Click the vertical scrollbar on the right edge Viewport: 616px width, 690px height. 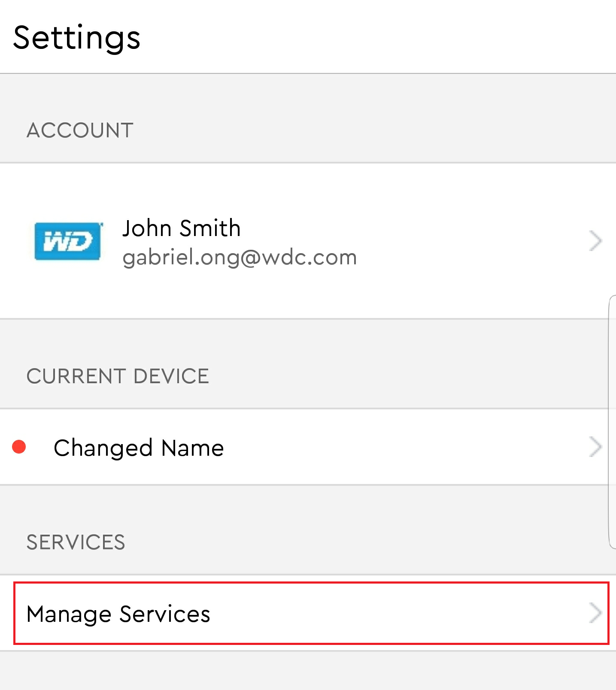pyautogui.click(x=612, y=422)
